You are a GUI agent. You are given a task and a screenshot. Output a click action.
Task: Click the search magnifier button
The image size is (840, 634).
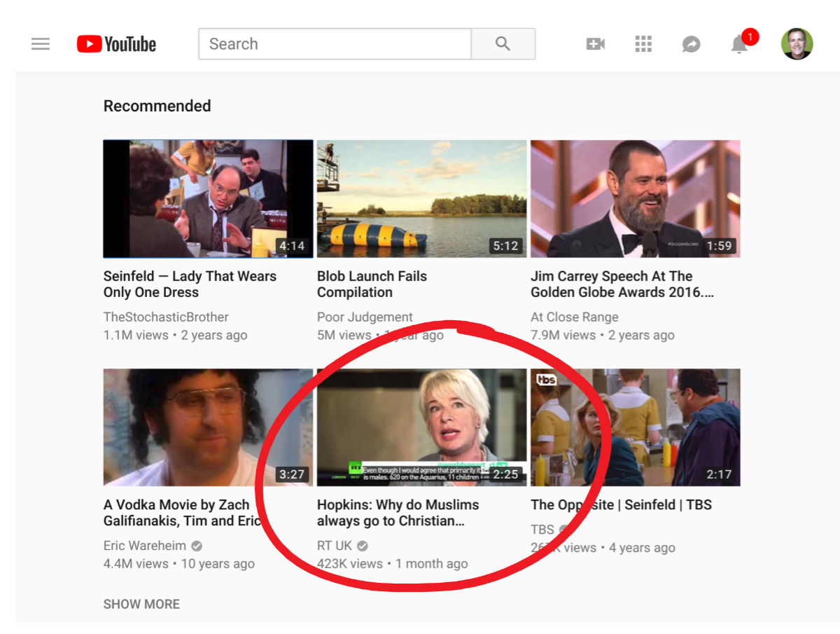coord(503,44)
